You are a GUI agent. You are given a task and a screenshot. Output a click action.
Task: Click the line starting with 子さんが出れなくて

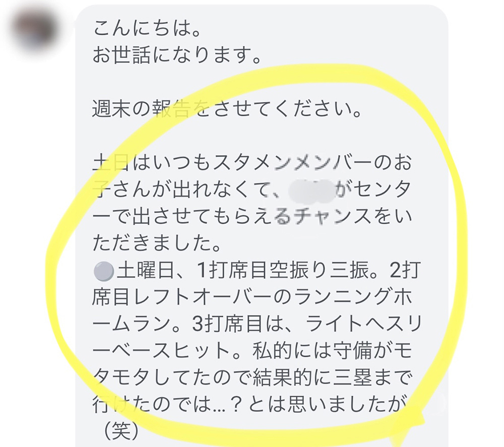[252, 189]
